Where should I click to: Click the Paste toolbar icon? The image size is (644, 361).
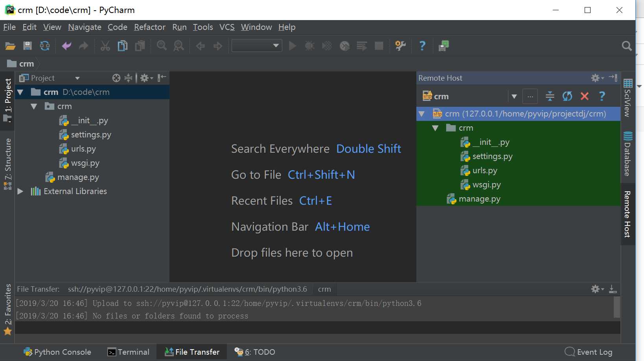(140, 46)
